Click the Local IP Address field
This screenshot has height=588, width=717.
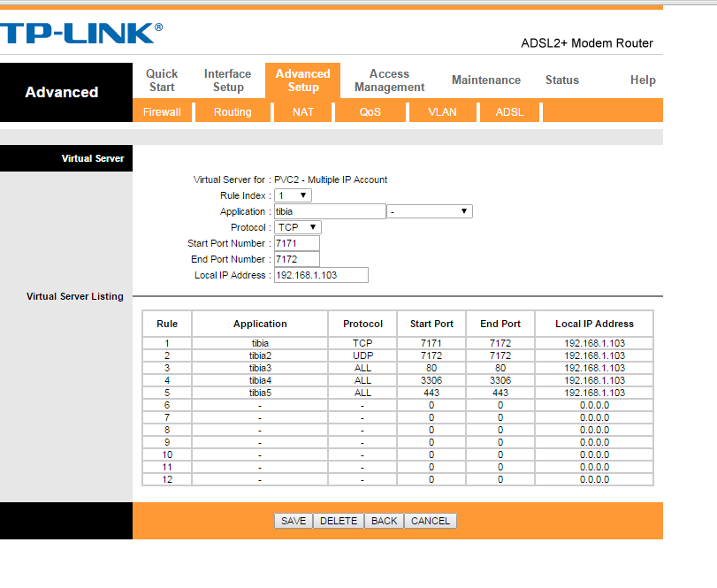coord(321,275)
